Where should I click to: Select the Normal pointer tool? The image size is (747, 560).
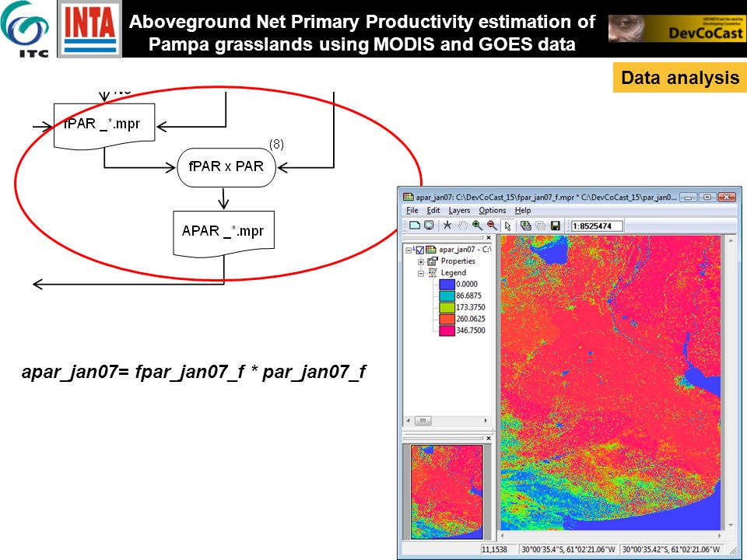pyautogui.click(x=507, y=226)
